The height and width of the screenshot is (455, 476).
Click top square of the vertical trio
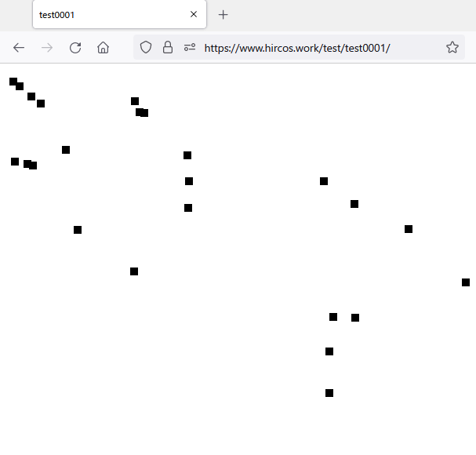[x=187, y=155]
